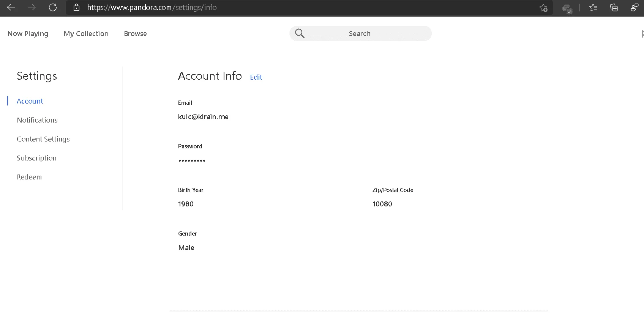Screen dimensions: 644x335
Task: Open Content Settings section
Action: click(43, 139)
